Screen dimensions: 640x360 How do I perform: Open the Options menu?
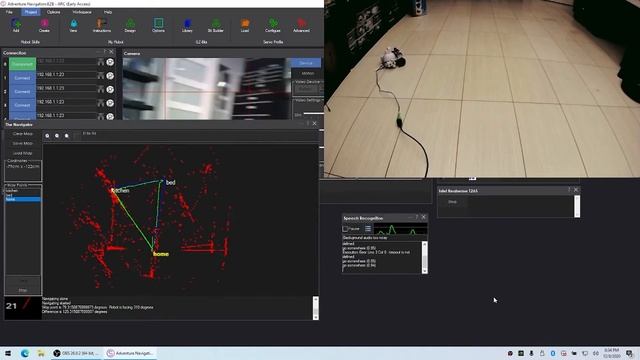[x=53, y=12]
